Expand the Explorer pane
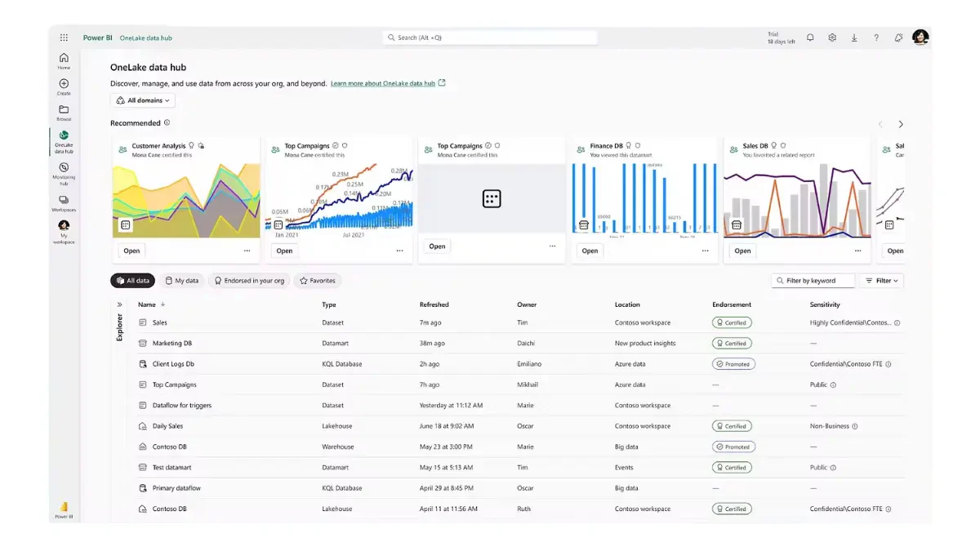This screenshot has width=980, height=551. point(119,304)
